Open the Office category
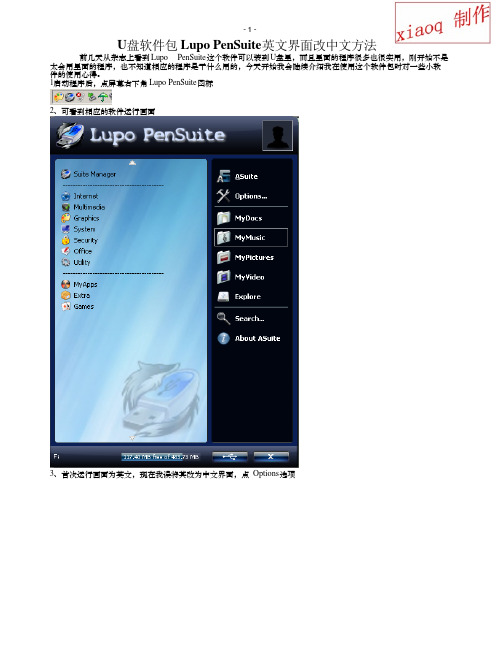The width and height of the screenshot is (502, 649). (x=77, y=251)
